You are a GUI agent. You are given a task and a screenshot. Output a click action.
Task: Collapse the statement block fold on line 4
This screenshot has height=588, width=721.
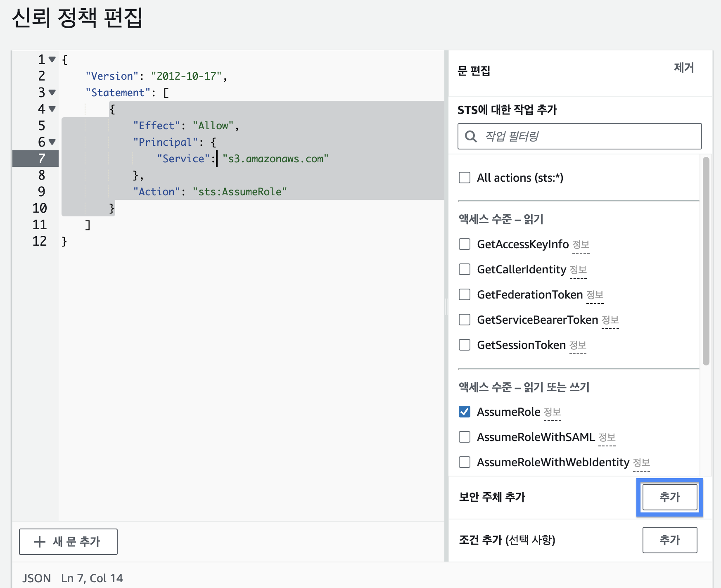52,109
